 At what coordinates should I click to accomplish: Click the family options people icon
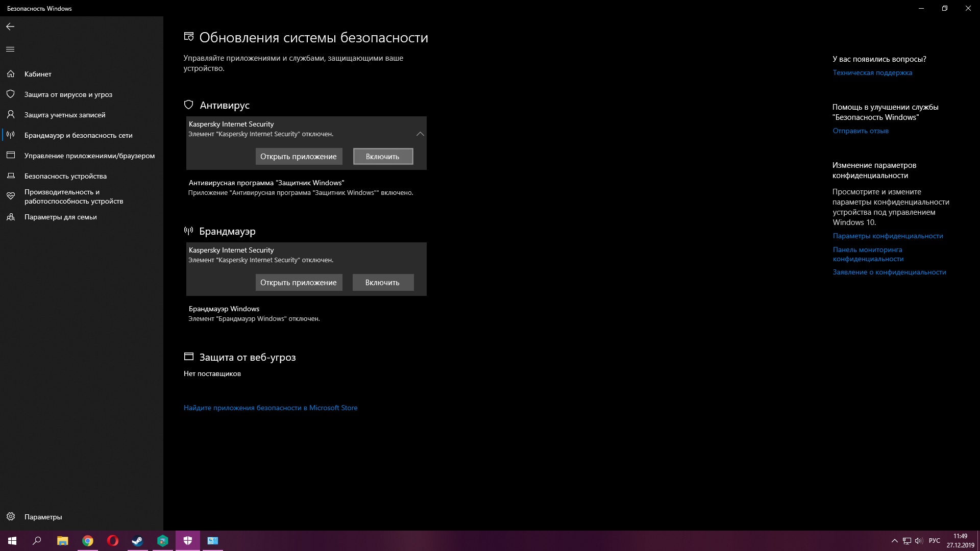[x=11, y=217]
